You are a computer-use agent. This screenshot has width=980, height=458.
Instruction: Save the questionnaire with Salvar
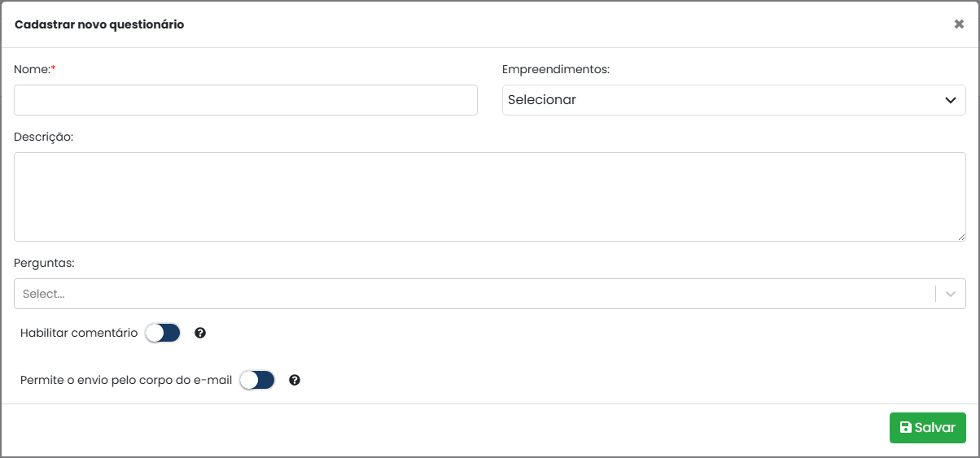[928, 428]
